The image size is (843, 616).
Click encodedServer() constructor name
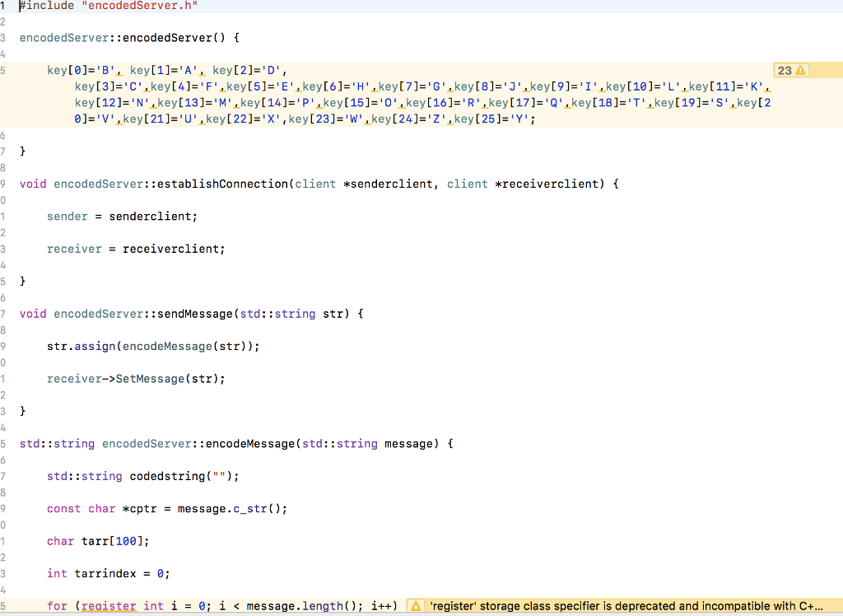point(175,38)
